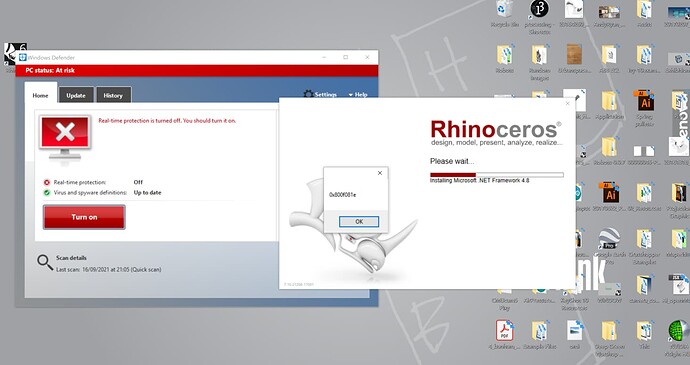Click the Scan details magnifier icon
690x365 pixels.
45,262
